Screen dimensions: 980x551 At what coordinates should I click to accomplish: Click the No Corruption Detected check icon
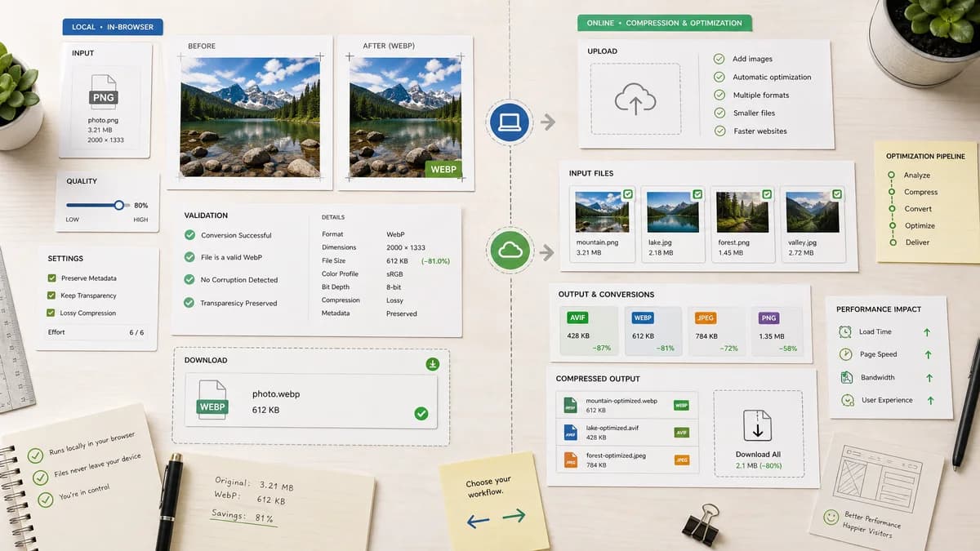click(189, 280)
